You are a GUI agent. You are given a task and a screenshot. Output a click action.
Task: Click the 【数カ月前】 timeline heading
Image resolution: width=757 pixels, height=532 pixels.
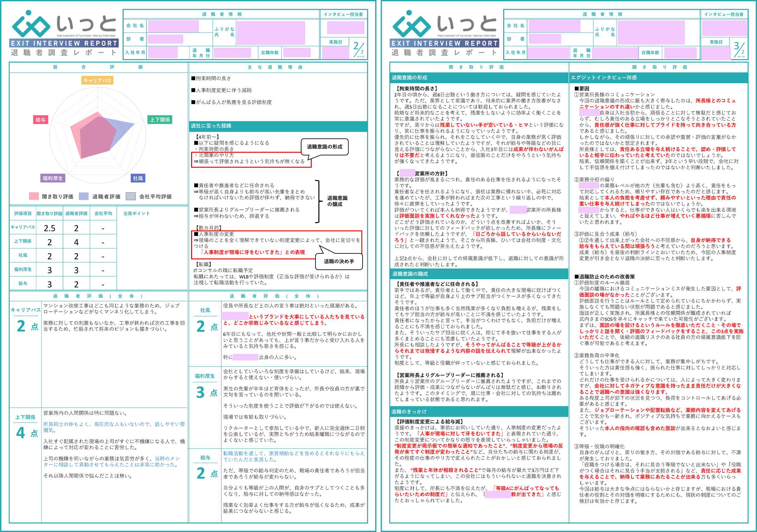208,228
